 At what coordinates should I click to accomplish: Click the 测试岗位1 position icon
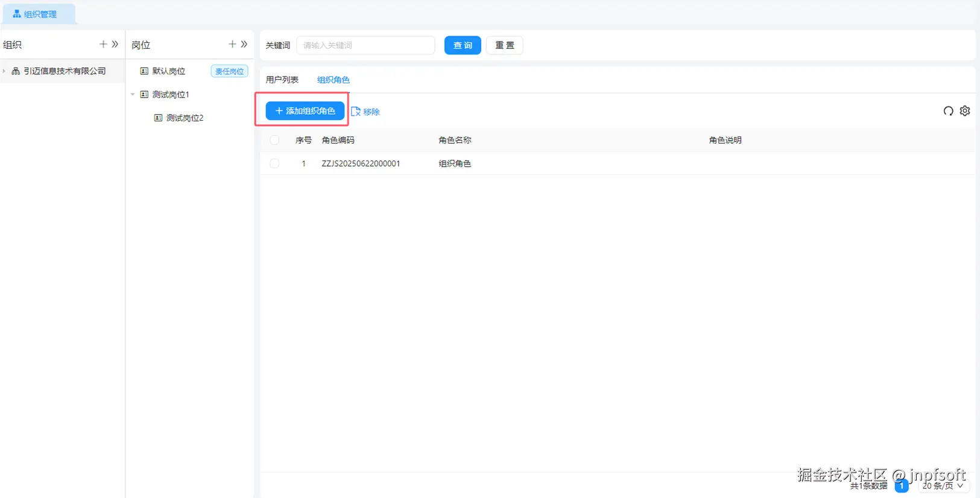pyautogui.click(x=144, y=94)
